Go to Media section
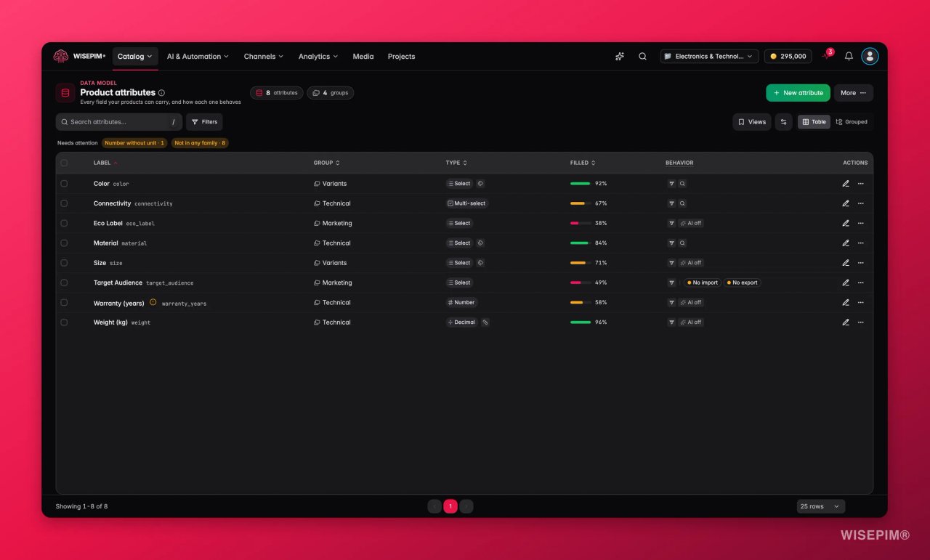930x560 pixels. [x=363, y=57]
